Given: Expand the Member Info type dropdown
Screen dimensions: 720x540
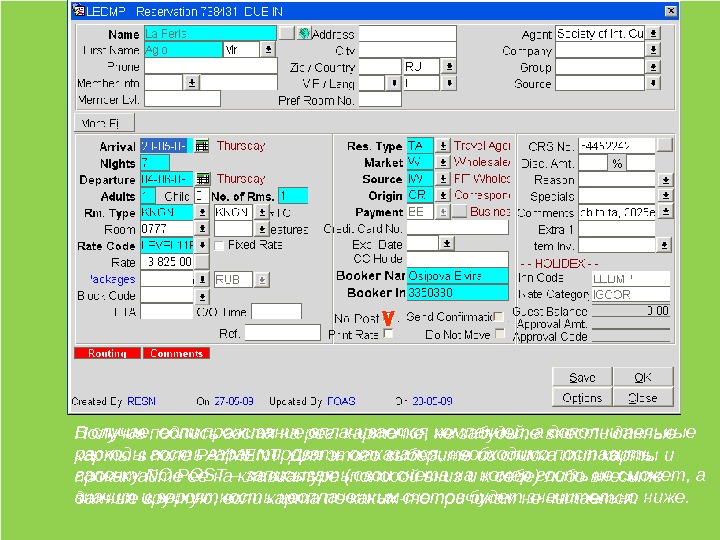Looking at the screenshot, I should (191, 83).
